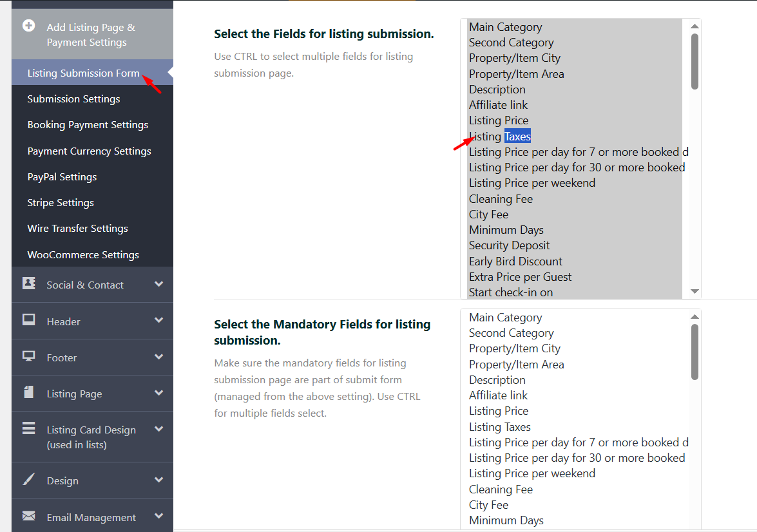Open Submission Settings in sidebar

tap(73, 99)
